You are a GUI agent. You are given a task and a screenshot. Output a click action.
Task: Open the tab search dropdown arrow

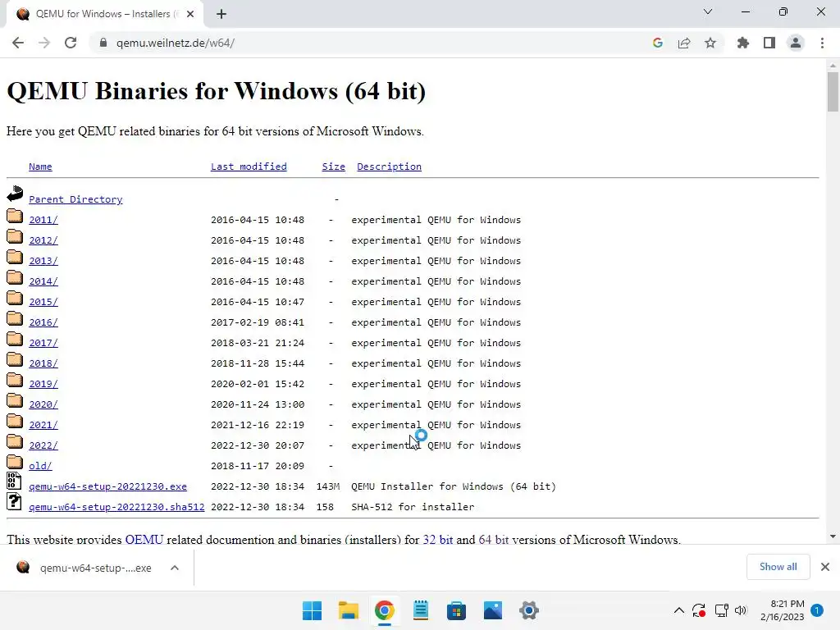(x=708, y=11)
